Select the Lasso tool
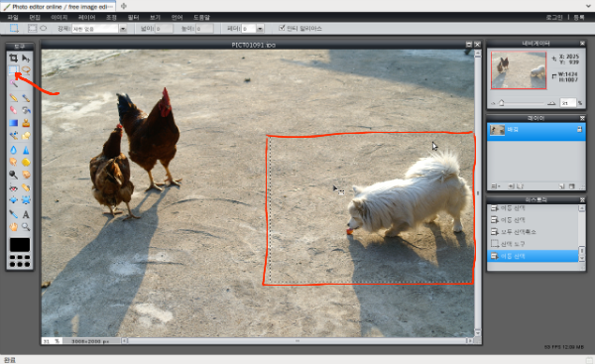The width and height of the screenshot is (595, 364). click(26, 69)
